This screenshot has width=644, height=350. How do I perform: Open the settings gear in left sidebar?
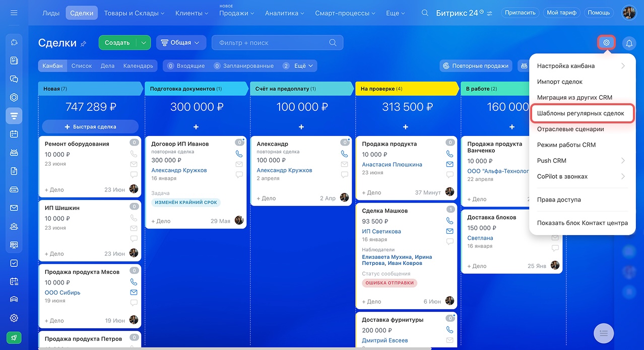click(14, 318)
